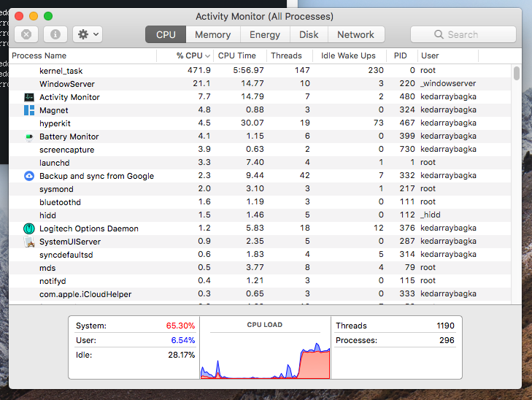Select the kernel_task process row
This screenshot has height=400, width=532.
260,71
